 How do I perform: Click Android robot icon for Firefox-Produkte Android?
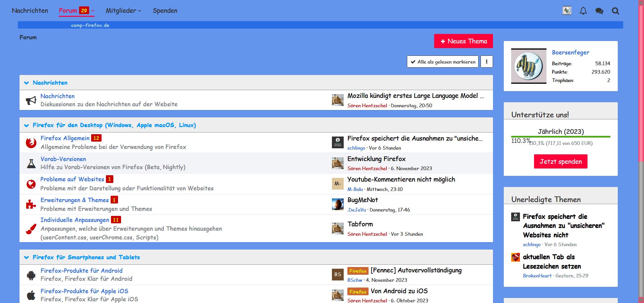coord(31,275)
